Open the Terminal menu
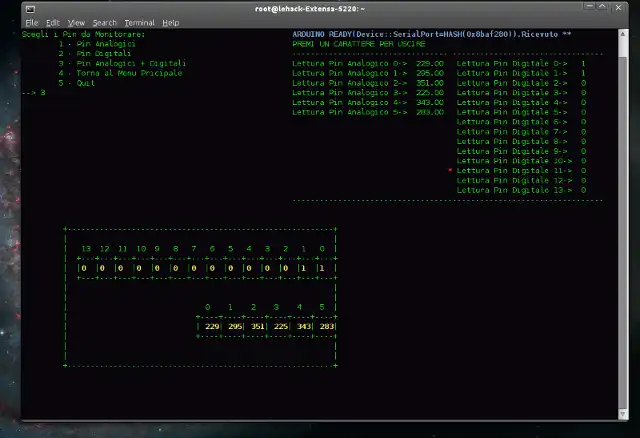This screenshot has height=438, width=640. click(139, 22)
